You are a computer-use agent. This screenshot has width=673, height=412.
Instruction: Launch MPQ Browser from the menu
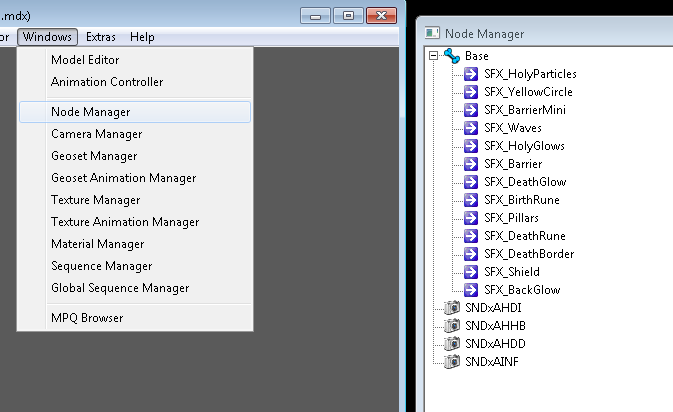click(135, 318)
